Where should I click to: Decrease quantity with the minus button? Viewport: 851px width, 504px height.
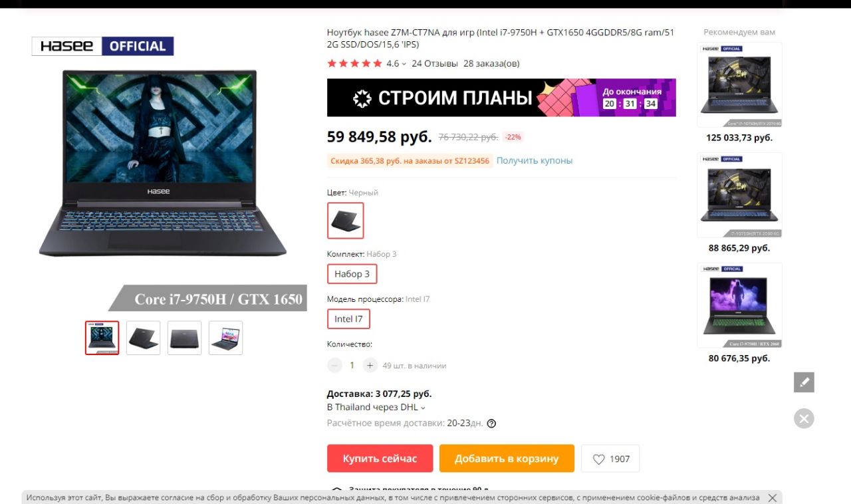pyautogui.click(x=335, y=365)
